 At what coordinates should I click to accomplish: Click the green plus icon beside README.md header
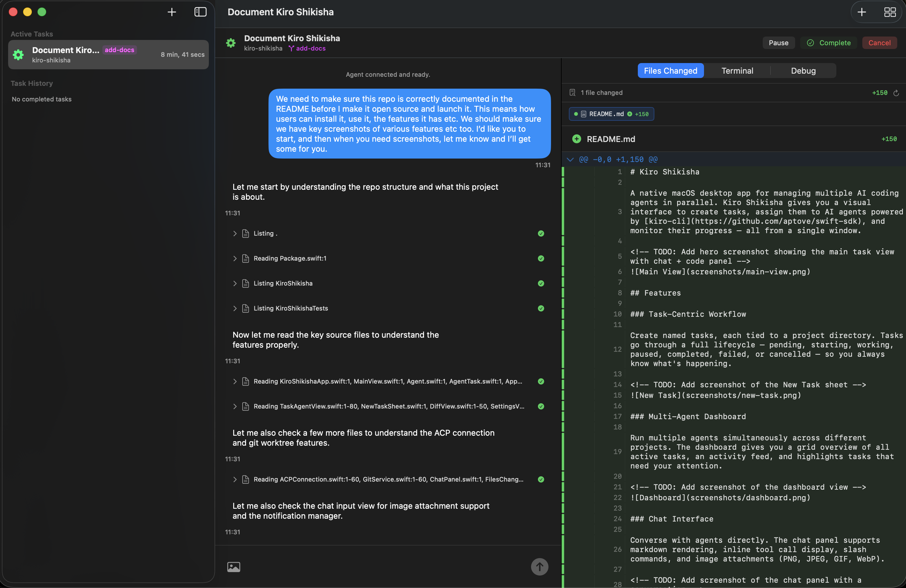pyautogui.click(x=576, y=139)
